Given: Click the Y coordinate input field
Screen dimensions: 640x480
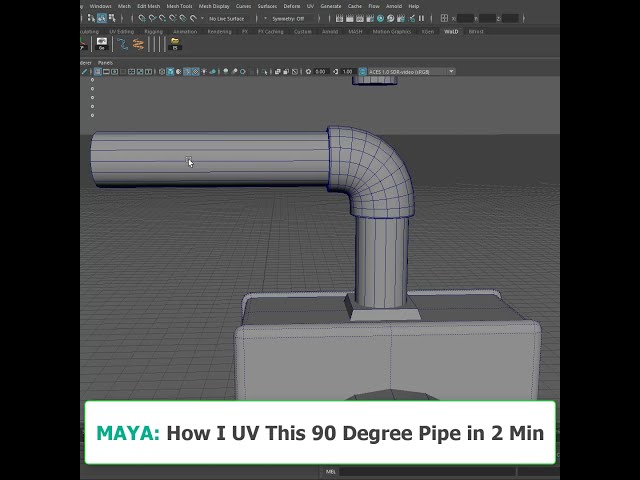Looking at the screenshot, I should [487, 18].
